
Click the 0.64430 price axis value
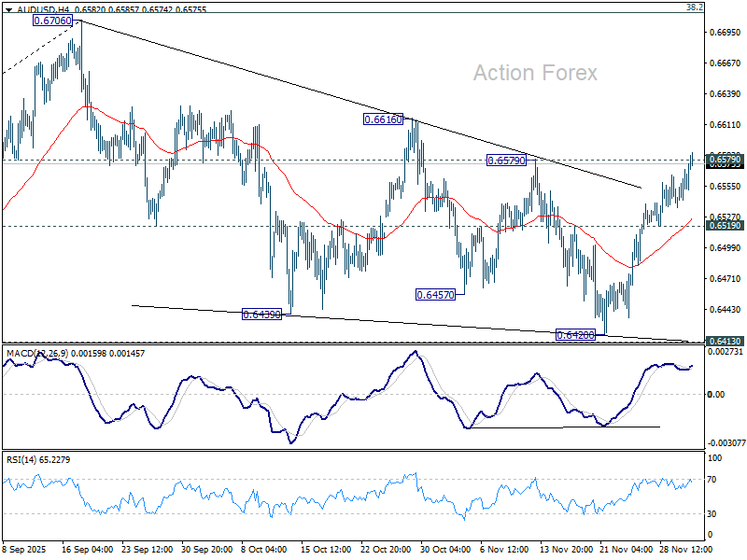click(725, 310)
